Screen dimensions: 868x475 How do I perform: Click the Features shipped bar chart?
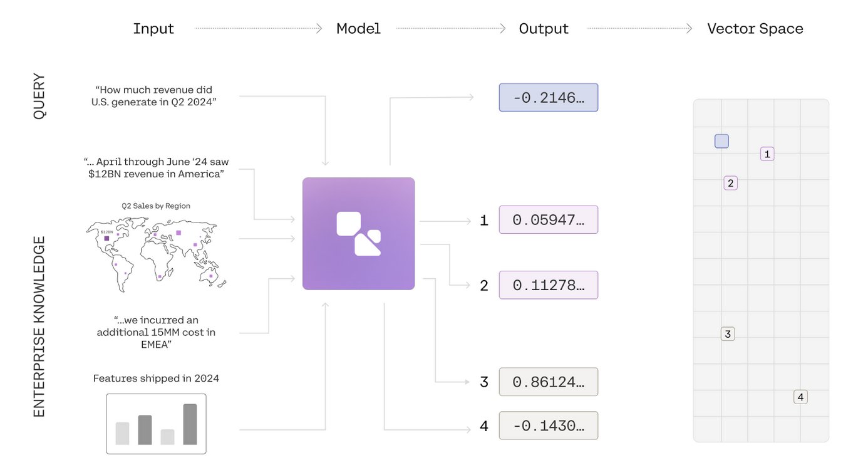(x=156, y=424)
